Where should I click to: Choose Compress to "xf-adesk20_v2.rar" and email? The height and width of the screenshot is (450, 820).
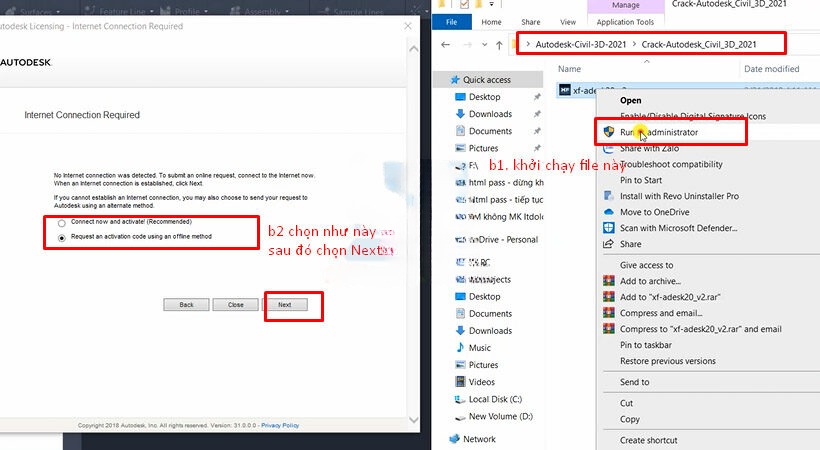pyautogui.click(x=701, y=329)
